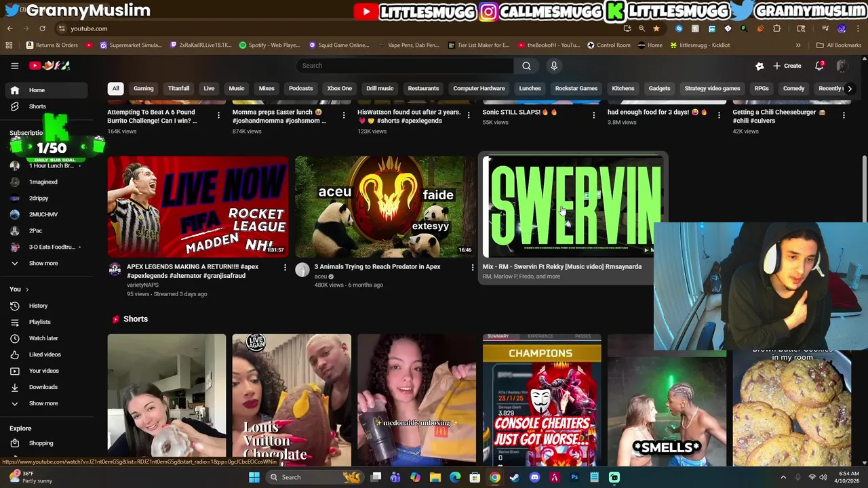Play the LIVE NOW Rocket League thumbnail

(198, 207)
